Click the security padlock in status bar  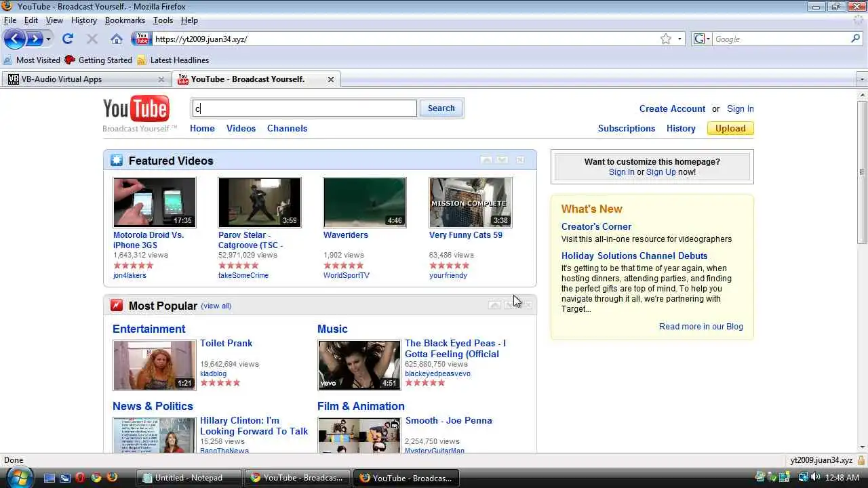point(861,460)
